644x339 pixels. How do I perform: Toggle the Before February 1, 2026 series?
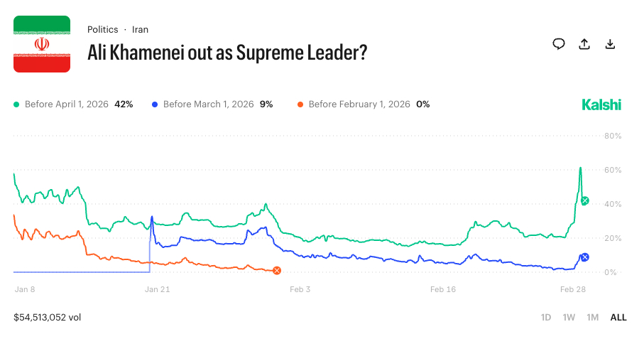coord(359,104)
